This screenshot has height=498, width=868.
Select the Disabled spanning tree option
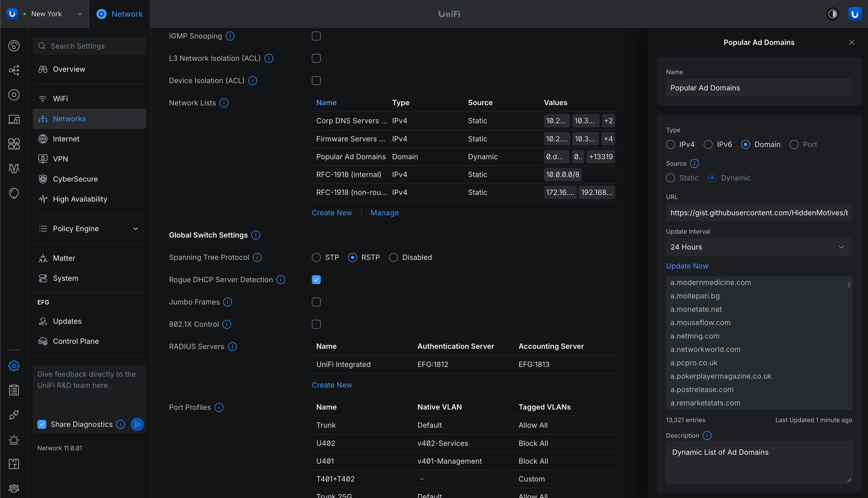[394, 257]
